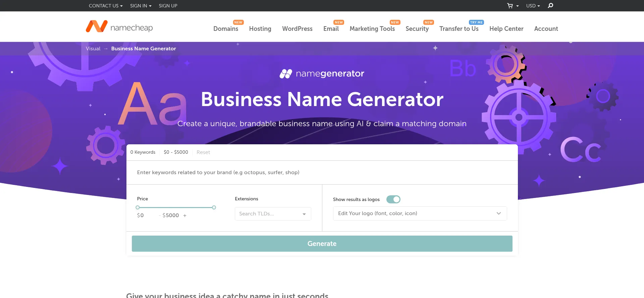Open the Account menu
Image resolution: width=644 pixels, height=298 pixels.
(546, 29)
